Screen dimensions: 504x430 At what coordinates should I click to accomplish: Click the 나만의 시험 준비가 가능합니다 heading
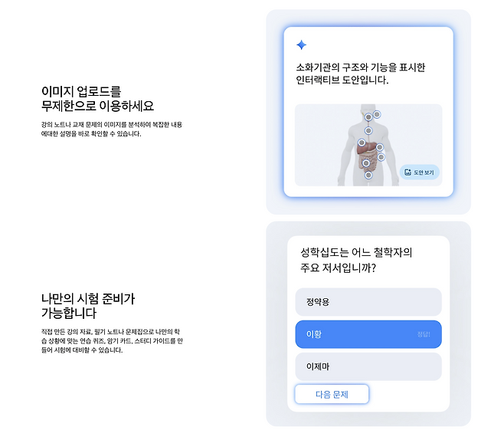point(88,306)
